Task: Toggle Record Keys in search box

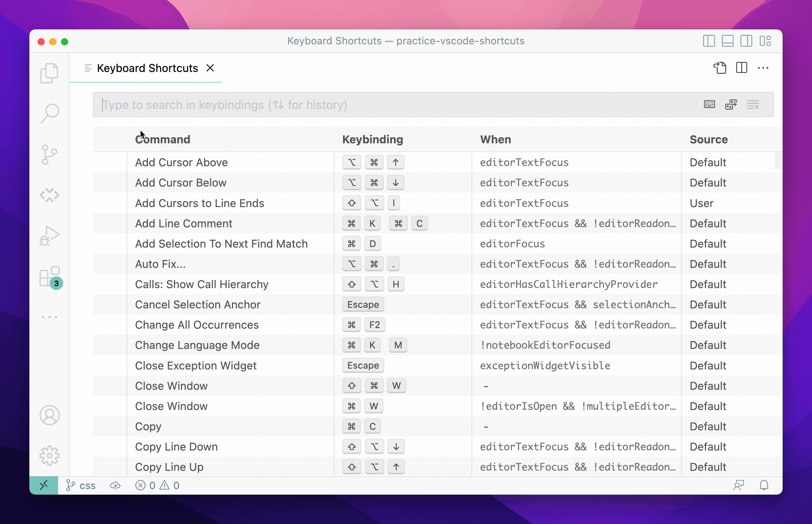Action: click(709, 105)
